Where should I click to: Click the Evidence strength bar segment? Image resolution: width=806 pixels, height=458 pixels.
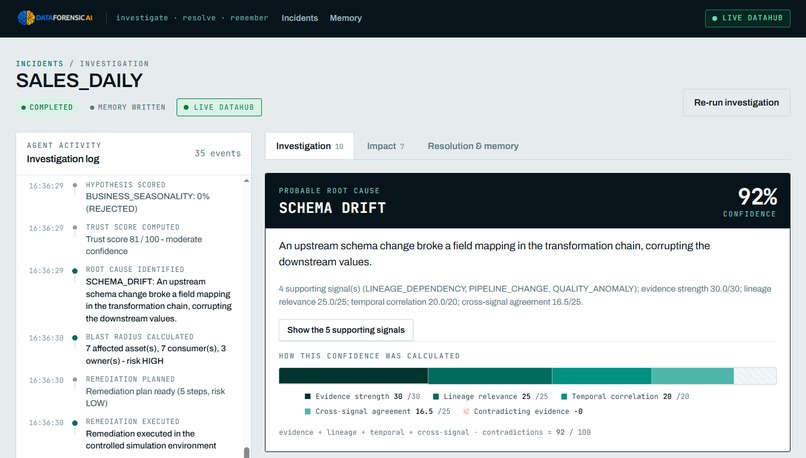(x=353, y=376)
